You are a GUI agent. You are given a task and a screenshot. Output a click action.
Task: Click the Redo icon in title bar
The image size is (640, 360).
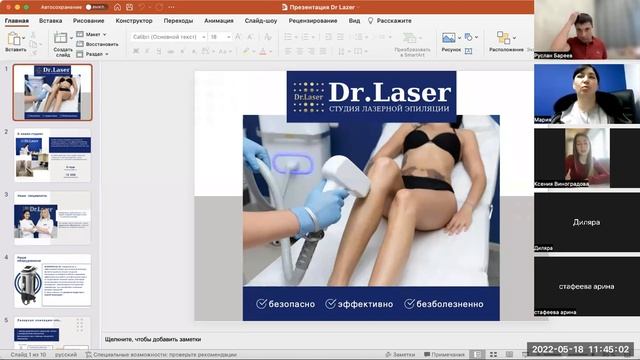(x=159, y=7)
